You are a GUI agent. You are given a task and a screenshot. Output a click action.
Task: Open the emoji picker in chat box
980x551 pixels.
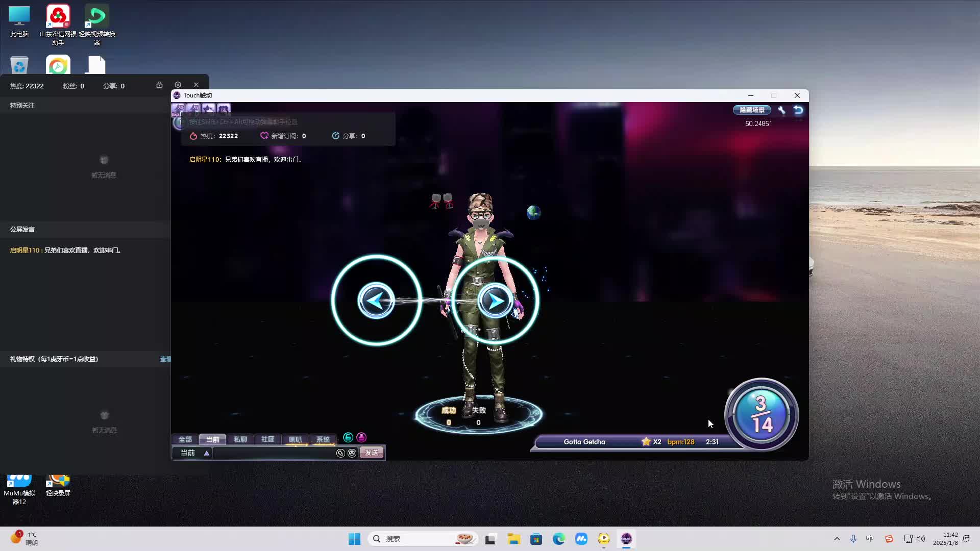(x=352, y=453)
